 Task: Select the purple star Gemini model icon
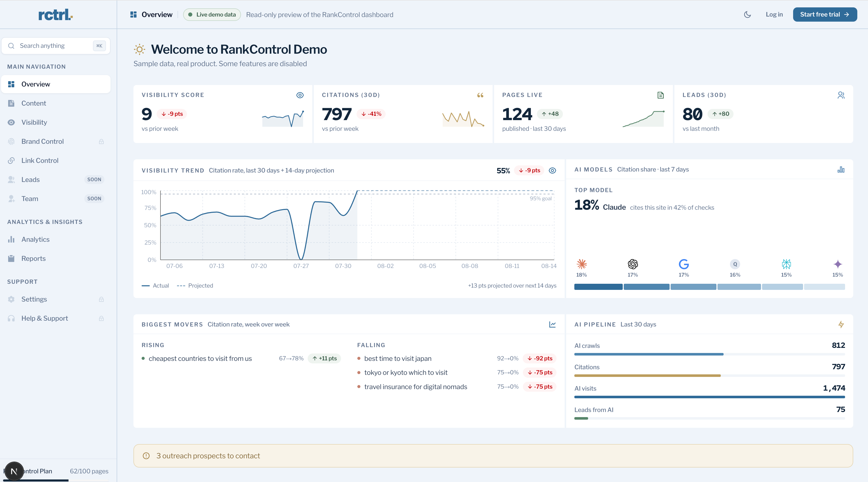tap(838, 264)
